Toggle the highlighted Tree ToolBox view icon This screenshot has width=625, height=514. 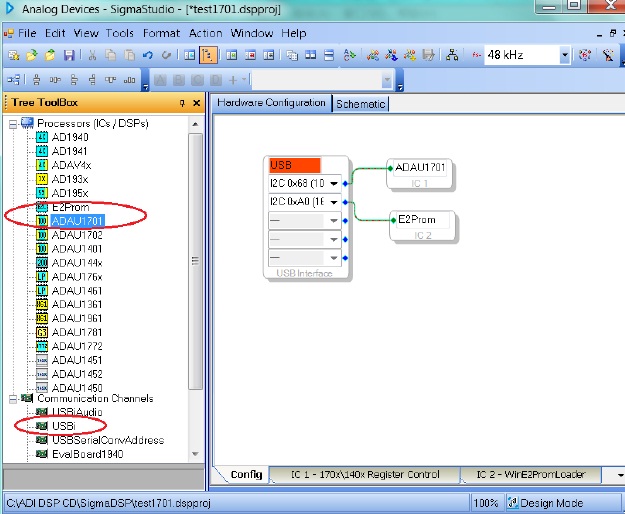click(x=208, y=55)
